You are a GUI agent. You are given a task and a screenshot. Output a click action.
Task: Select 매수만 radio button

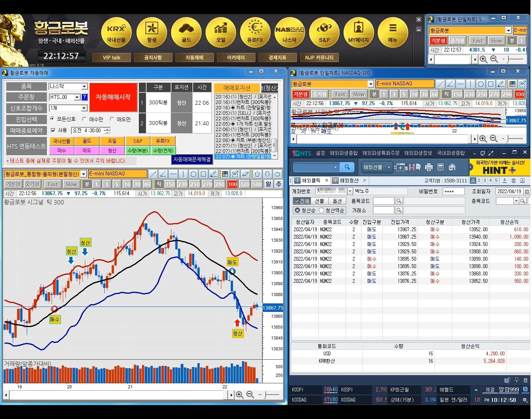coord(85,119)
